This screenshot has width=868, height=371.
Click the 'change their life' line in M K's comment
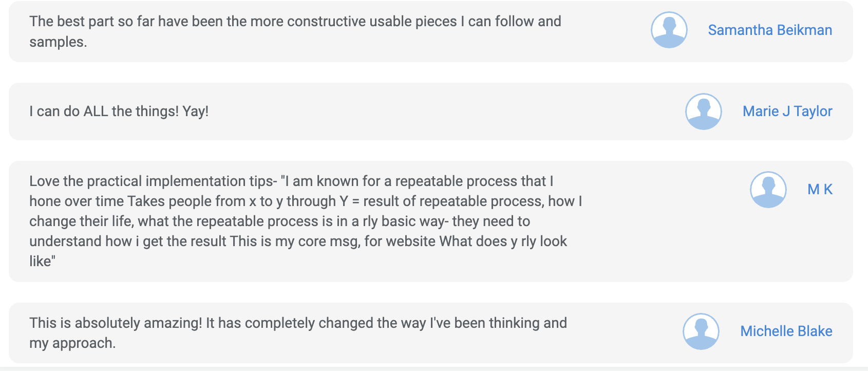coord(82,221)
